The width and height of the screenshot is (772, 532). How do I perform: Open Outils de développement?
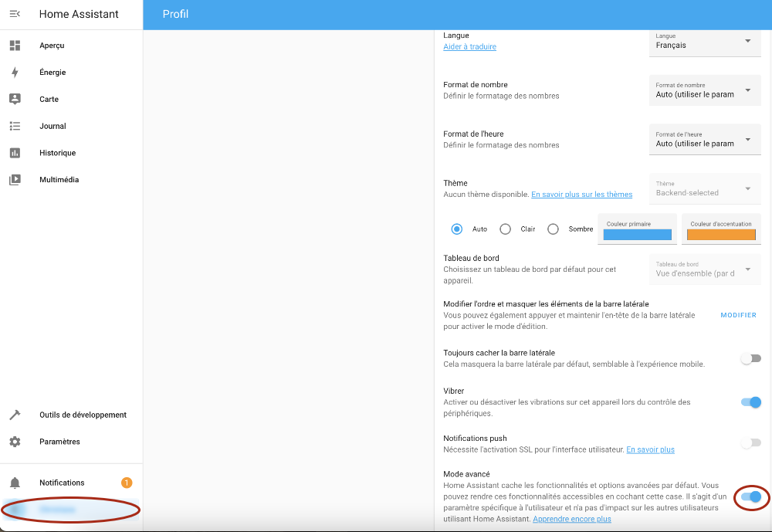click(71, 415)
